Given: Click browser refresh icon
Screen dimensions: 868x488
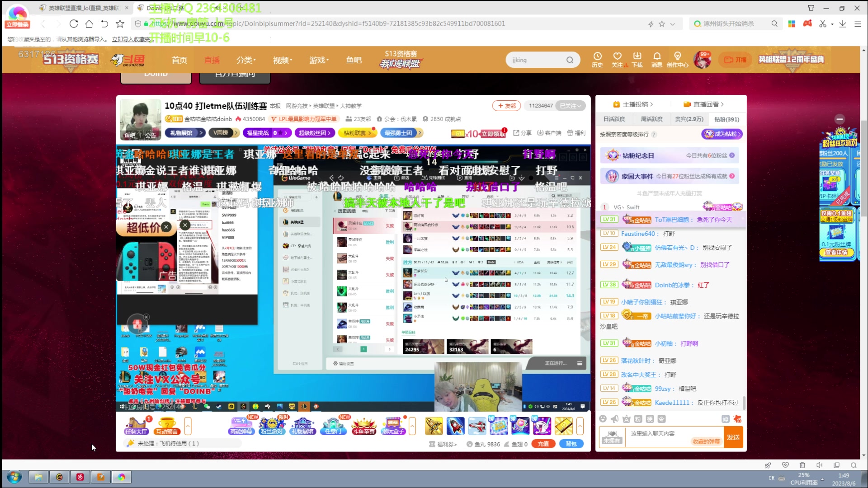Looking at the screenshot, I should 74,23.
